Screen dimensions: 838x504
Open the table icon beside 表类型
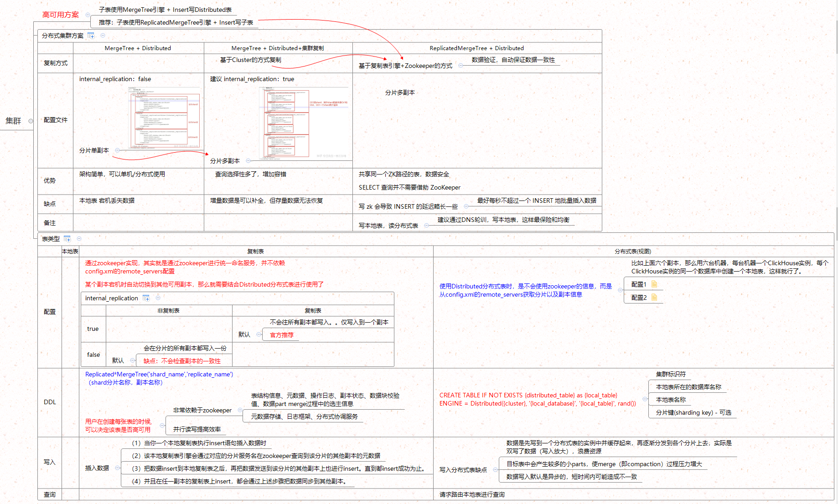[x=67, y=239]
